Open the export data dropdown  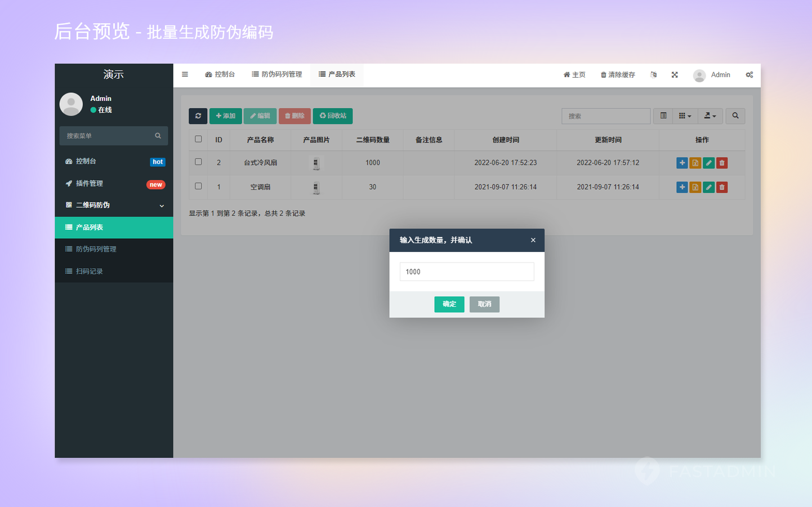click(x=710, y=116)
